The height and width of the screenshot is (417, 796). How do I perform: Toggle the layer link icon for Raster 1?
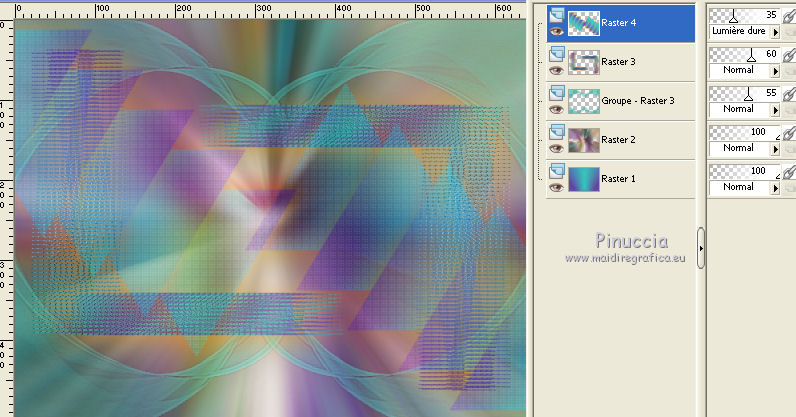(x=788, y=172)
